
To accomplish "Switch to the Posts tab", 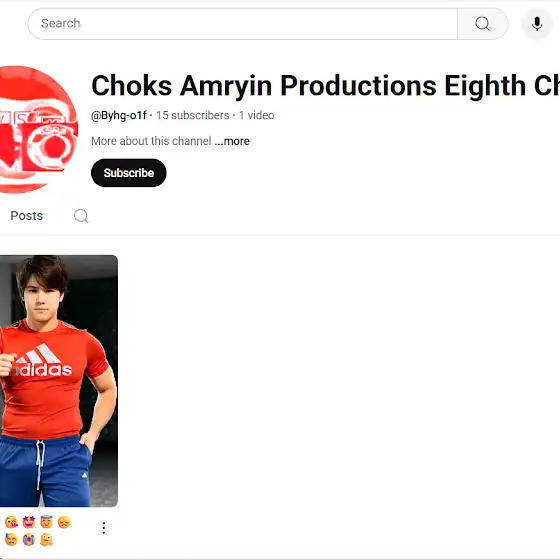I will (x=26, y=216).
